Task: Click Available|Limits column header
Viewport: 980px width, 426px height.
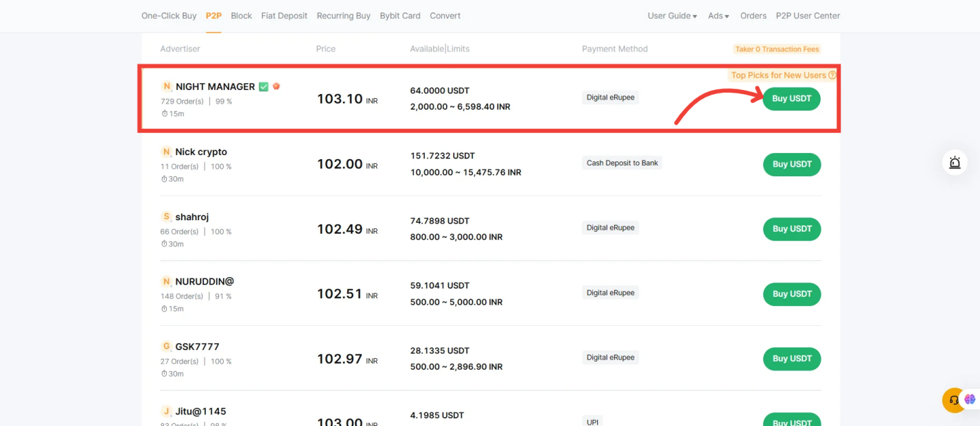Action: point(439,49)
